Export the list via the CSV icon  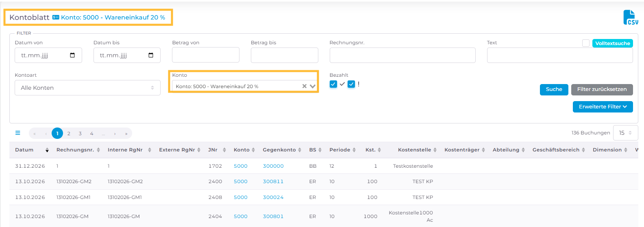(x=631, y=17)
